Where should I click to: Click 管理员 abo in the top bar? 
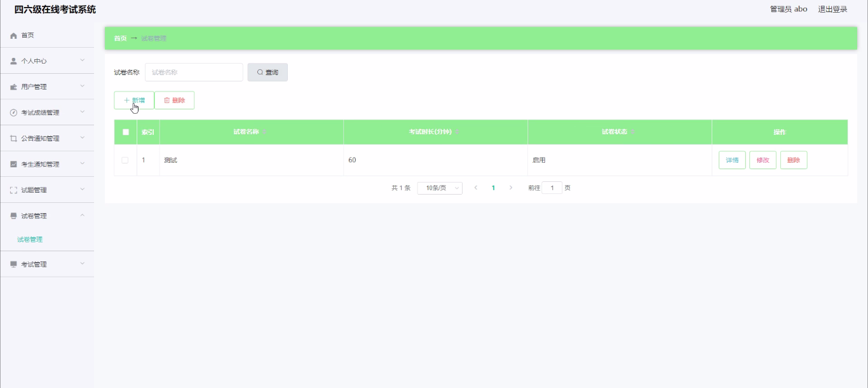(x=789, y=10)
